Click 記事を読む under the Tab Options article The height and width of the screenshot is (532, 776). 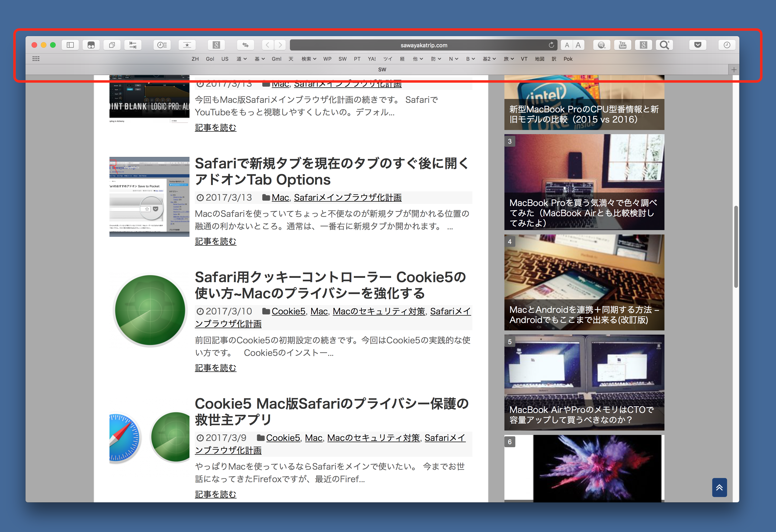[215, 241]
